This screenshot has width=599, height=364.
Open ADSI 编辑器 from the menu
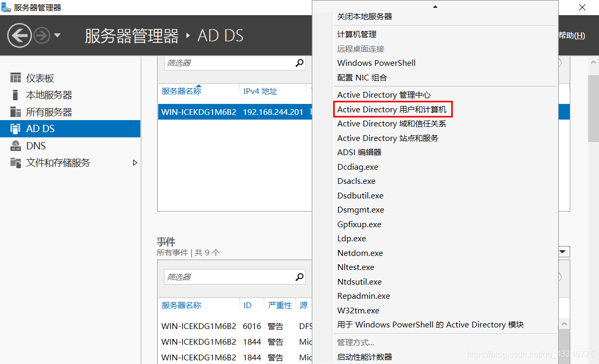coord(359,152)
